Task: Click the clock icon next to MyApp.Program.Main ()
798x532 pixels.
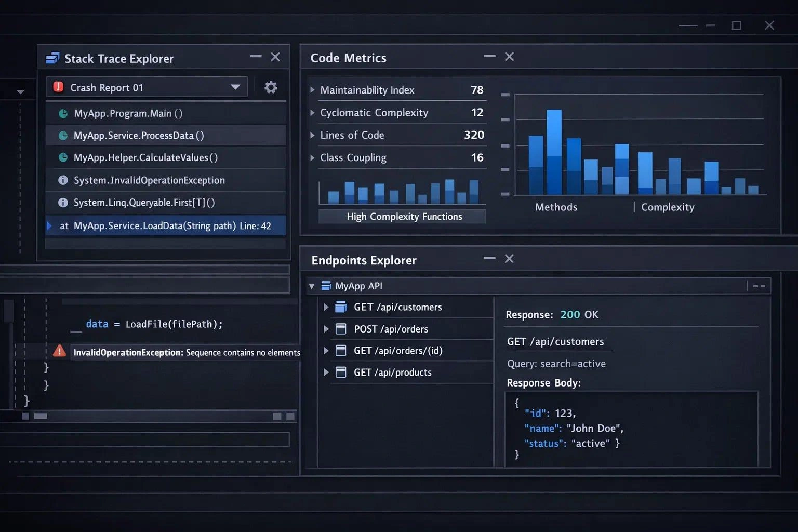Action: [63, 113]
